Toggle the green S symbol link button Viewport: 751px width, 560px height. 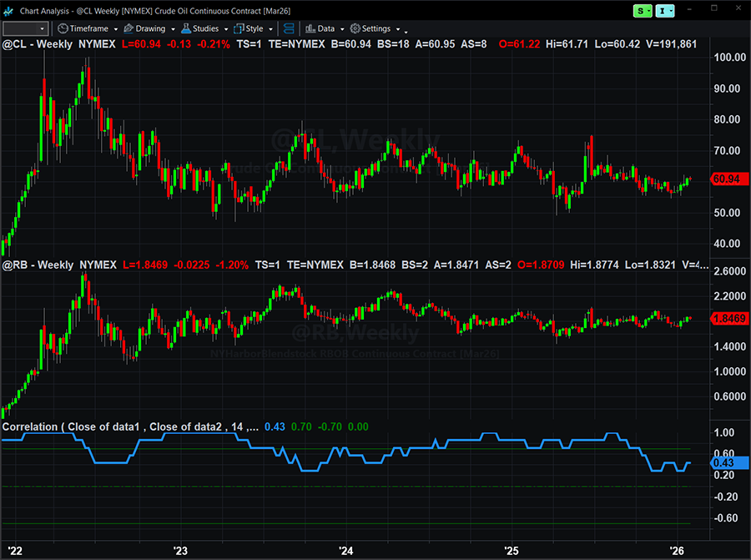click(x=641, y=10)
